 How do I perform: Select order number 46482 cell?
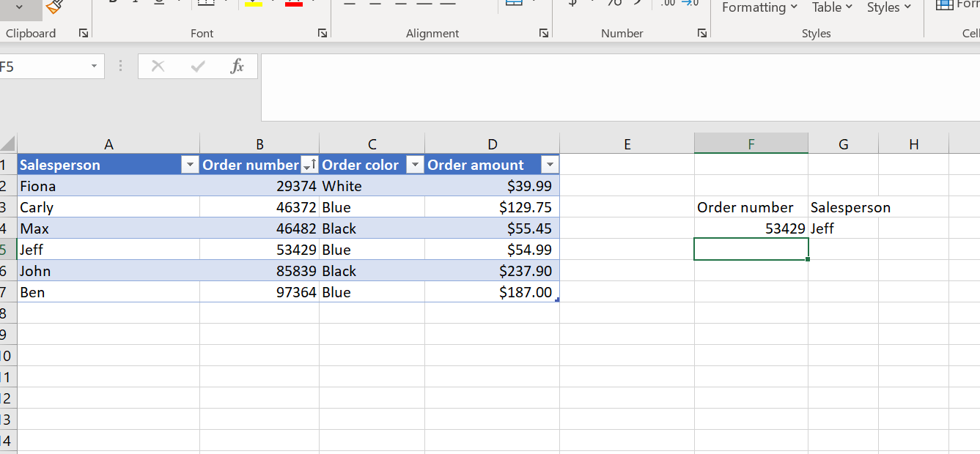pyautogui.click(x=259, y=228)
